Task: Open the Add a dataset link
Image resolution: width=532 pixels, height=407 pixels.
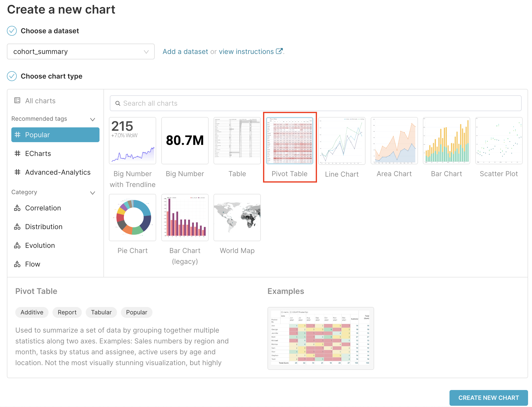Action: point(185,51)
